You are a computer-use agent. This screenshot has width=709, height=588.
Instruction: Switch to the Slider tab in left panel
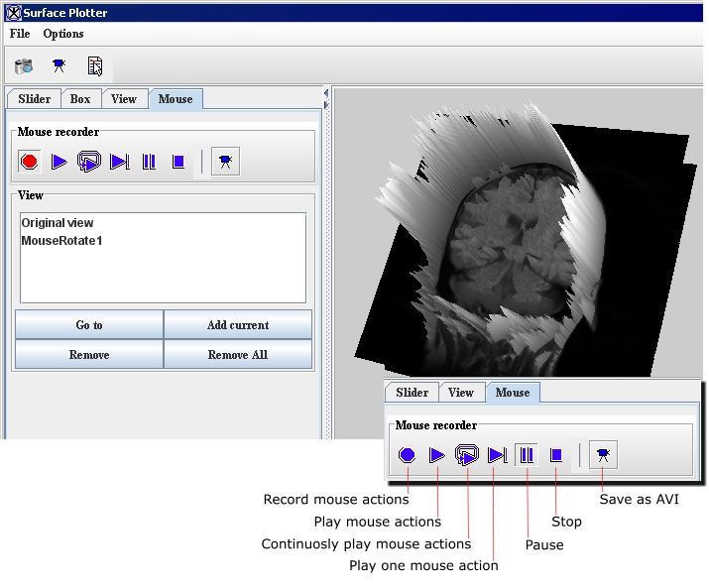click(x=35, y=99)
